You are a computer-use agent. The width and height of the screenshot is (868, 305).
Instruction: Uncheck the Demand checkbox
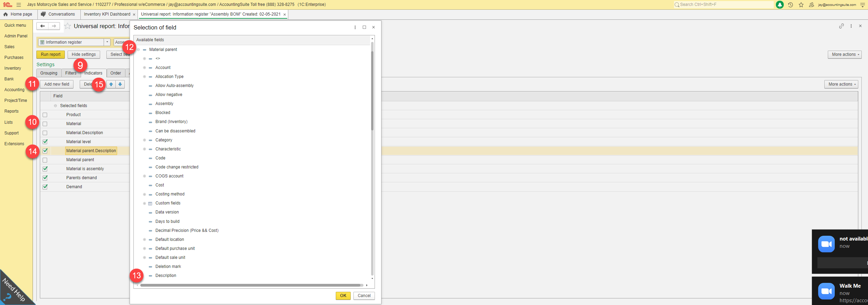point(45,187)
